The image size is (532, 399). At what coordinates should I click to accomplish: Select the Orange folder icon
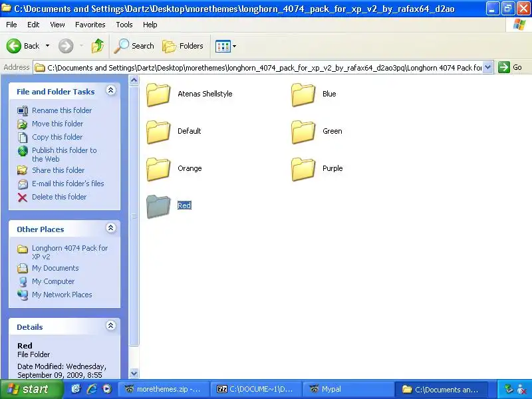coord(158,170)
